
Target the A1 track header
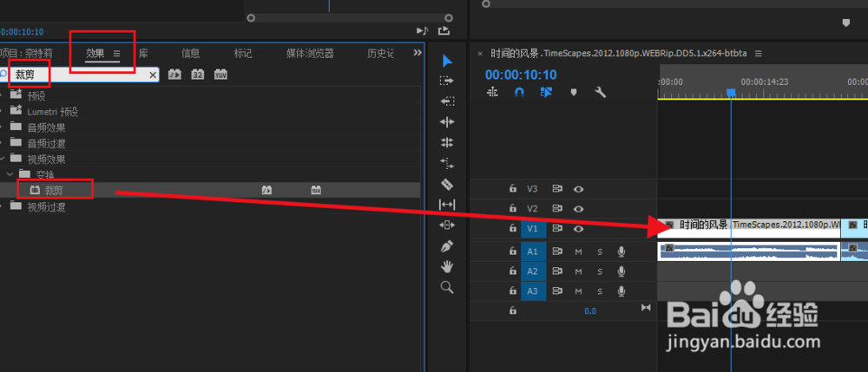click(x=534, y=251)
